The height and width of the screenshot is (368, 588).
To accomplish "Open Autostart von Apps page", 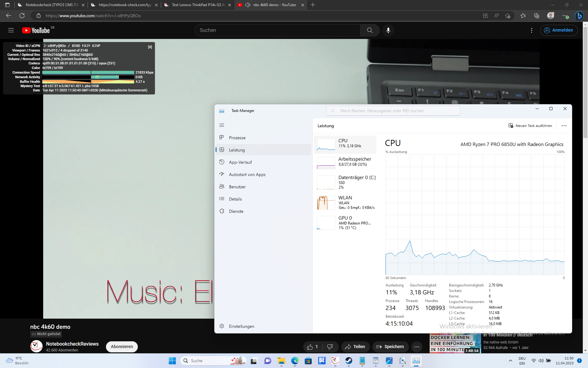I will click(263, 174).
